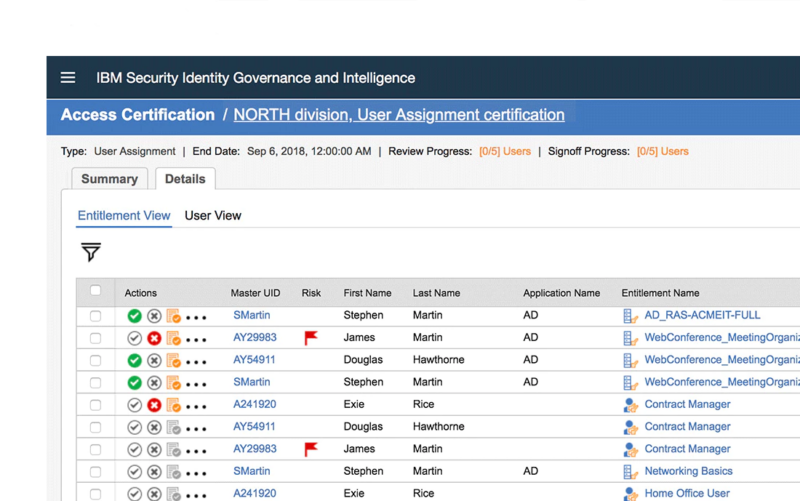800x501 pixels.
Task: Click the application icon beside Networking Basics
Action: click(x=631, y=472)
